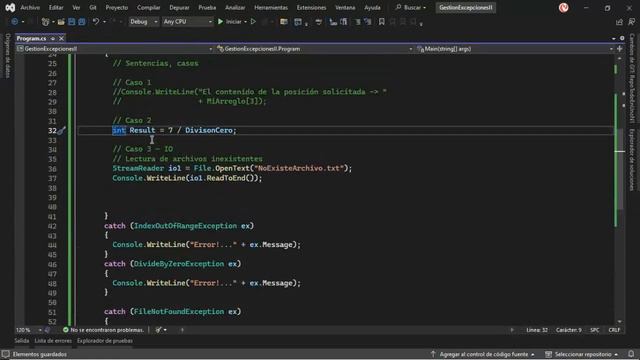Click the navigate backward arrow icon

[15, 22]
